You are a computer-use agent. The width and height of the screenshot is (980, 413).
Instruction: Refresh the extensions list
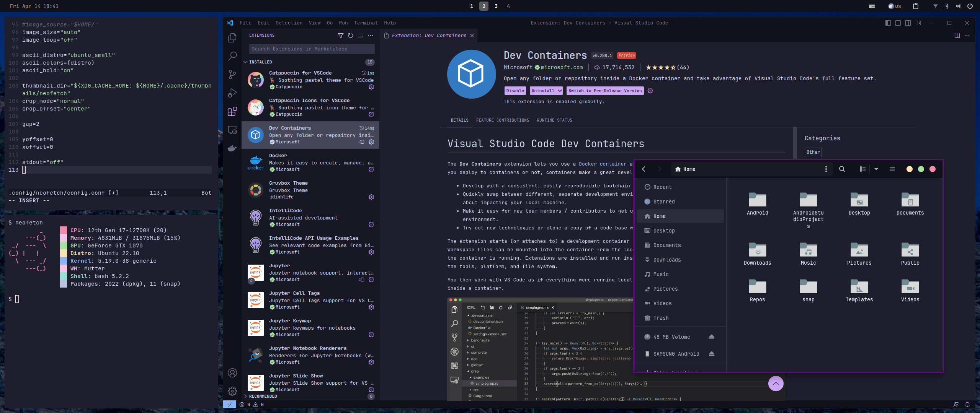(350, 36)
